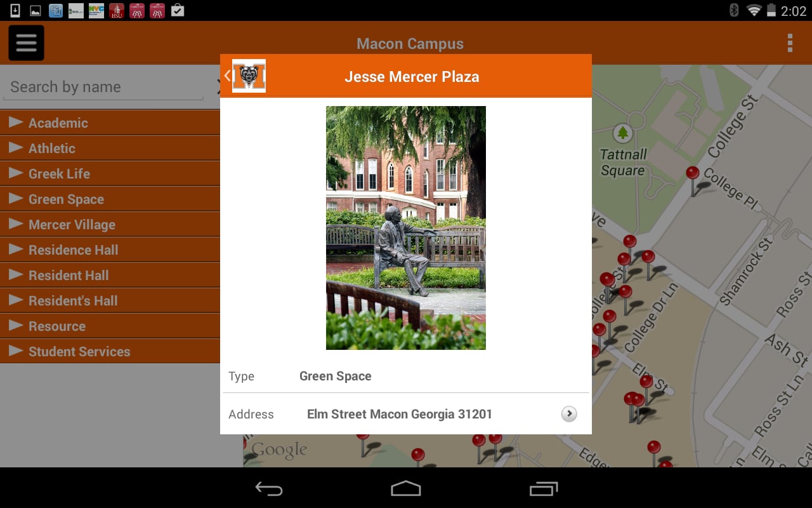The height and width of the screenshot is (508, 812).
Task: Tap the Green Space type value
Action: click(x=336, y=376)
